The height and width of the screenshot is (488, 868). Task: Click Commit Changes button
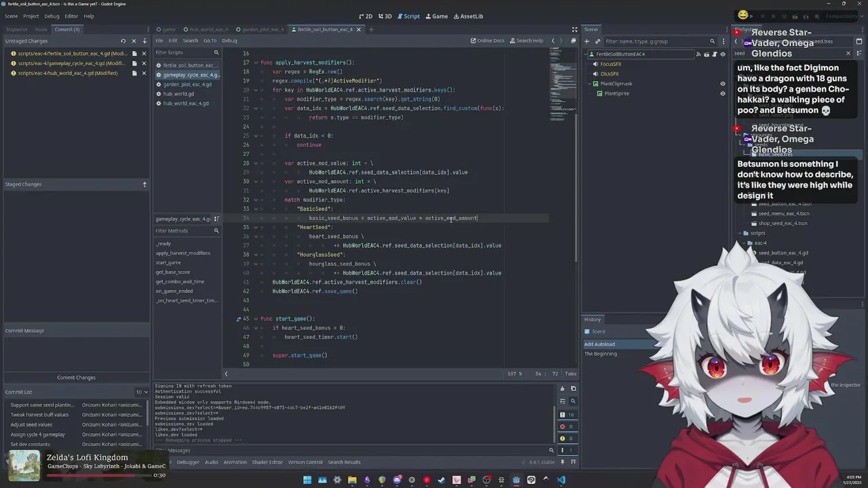point(76,378)
